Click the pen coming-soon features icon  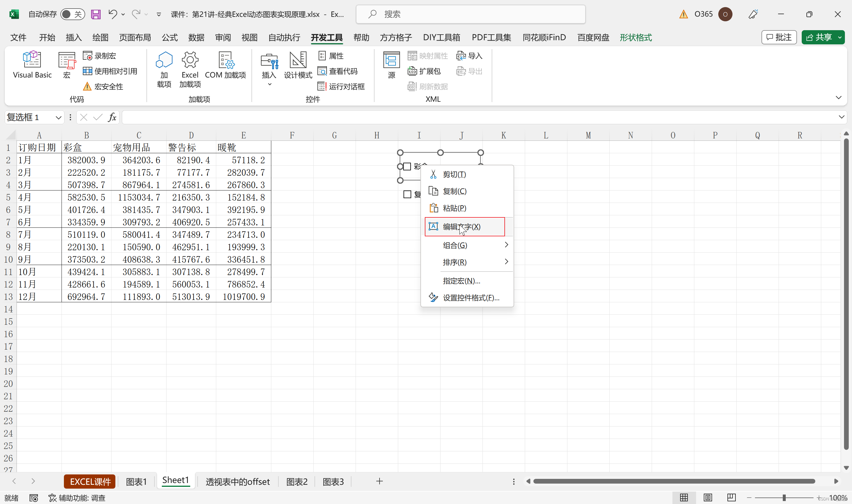coord(753,14)
